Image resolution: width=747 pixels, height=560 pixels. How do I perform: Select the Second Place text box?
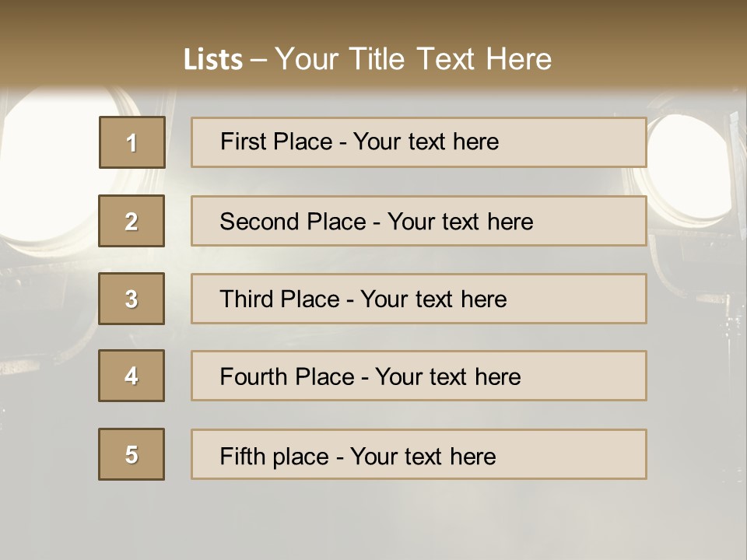click(419, 221)
